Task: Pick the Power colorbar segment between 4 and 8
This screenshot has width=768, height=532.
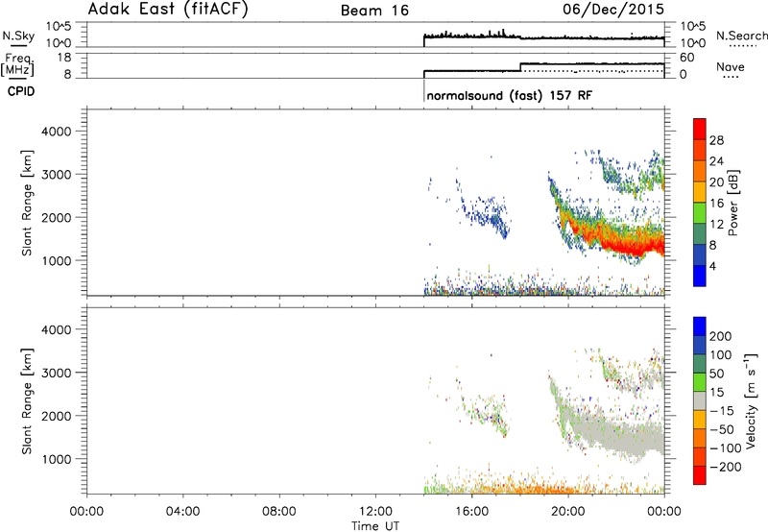Action: pos(700,255)
